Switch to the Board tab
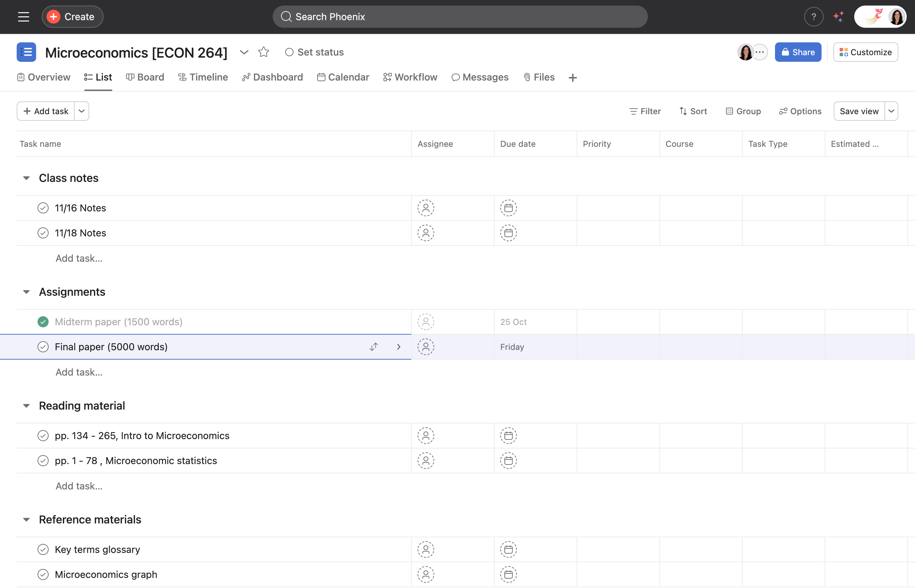Screen dimensions: 915x588 [145, 77]
